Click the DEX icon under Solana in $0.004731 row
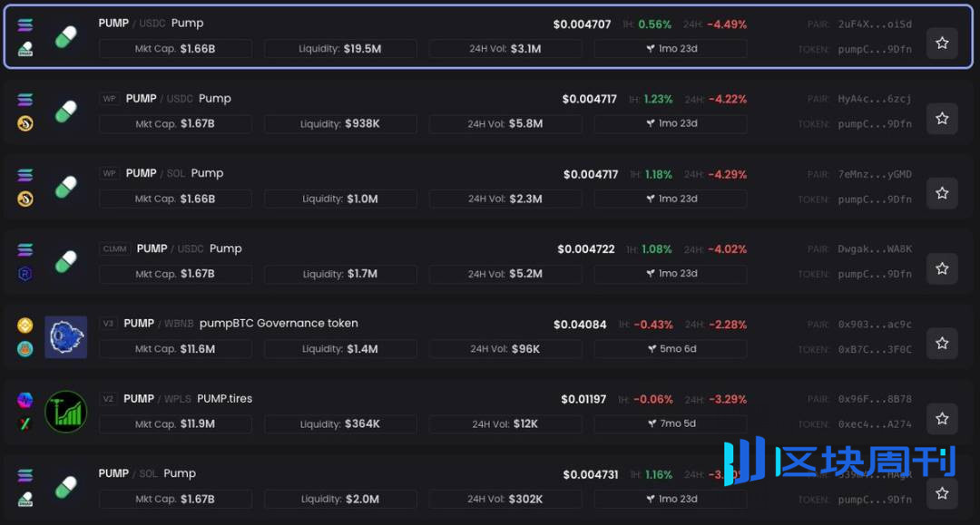Image resolution: width=980 pixels, height=525 pixels. pos(25,500)
